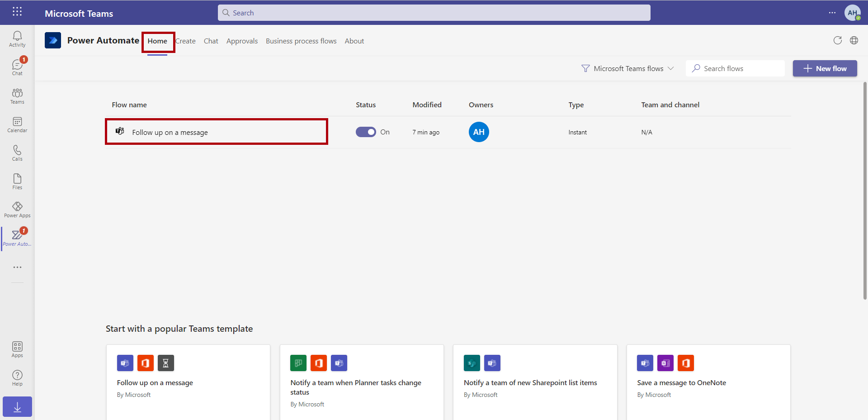Click the Modified column header
Image resolution: width=868 pixels, height=420 pixels.
coord(427,105)
